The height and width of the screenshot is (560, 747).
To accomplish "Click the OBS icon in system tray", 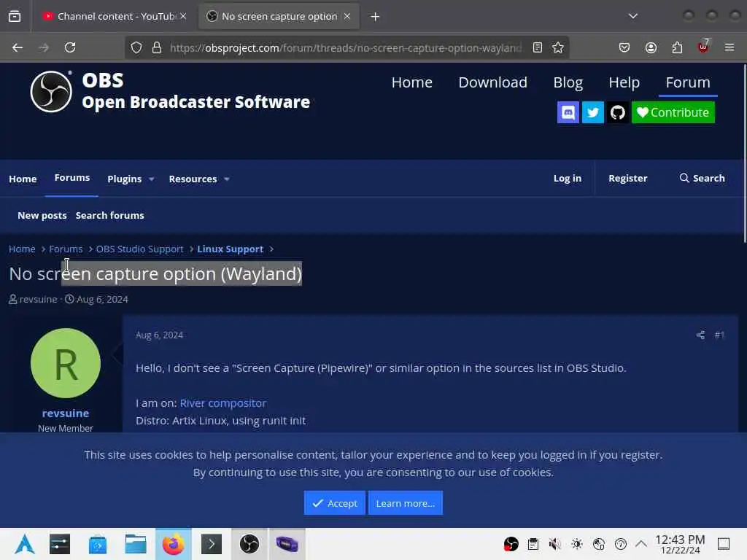I will pos(511,544).
